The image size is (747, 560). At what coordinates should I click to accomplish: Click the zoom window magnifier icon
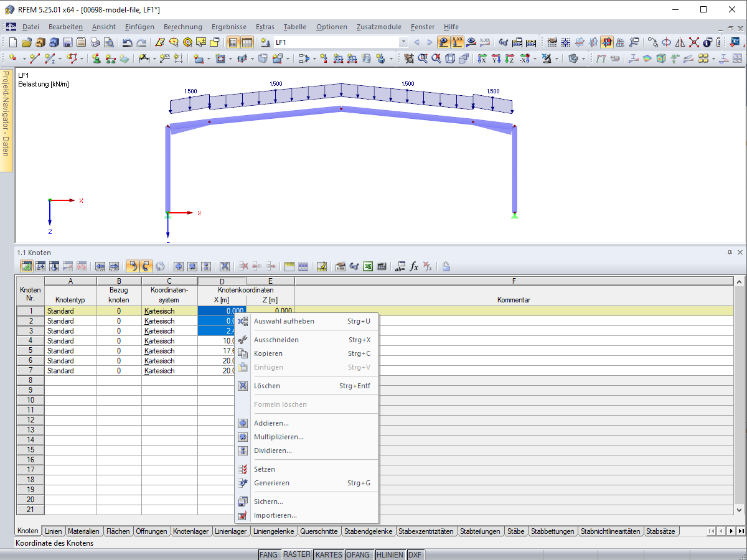423,58
